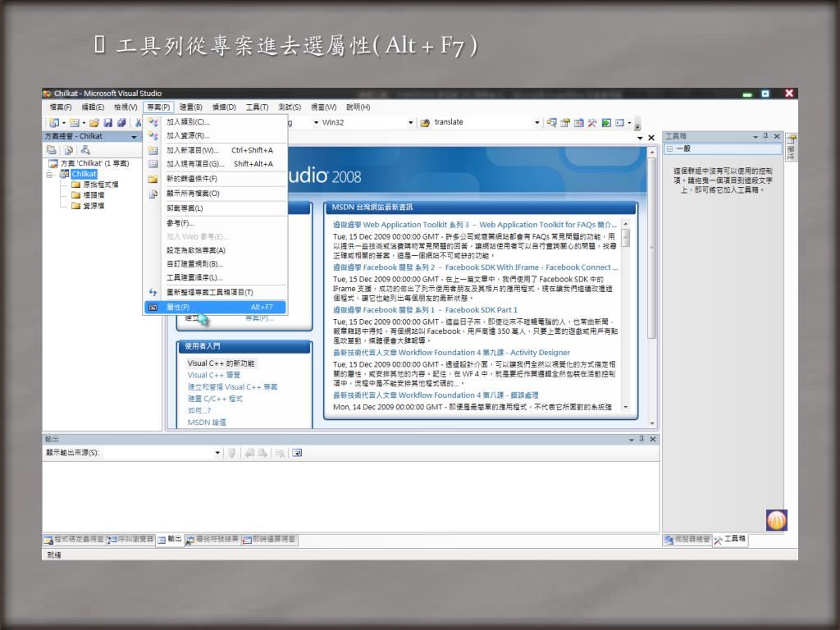The width and height of the screenshot is (840, 630).
Task: Open the 編輯(E) menu
Action: point(94,107)
